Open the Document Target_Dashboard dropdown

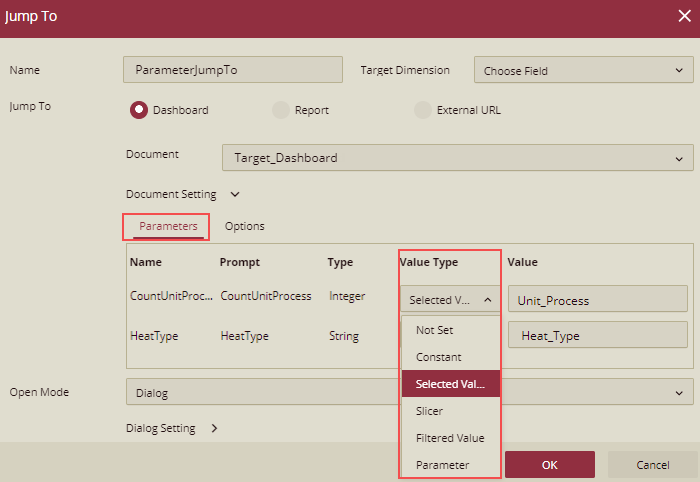tap(457, 158)
